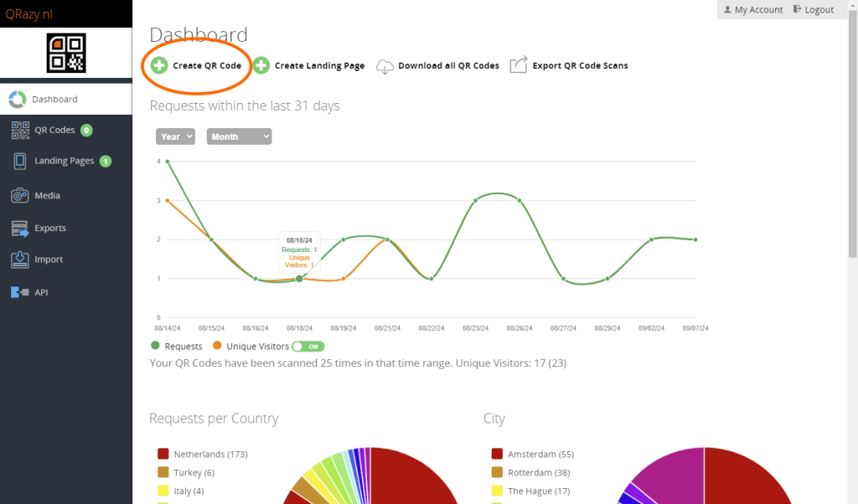This screenshot has width=858, height=504.
Task: Click the QRazy QR code logo
Action: (x=66, y=53)
